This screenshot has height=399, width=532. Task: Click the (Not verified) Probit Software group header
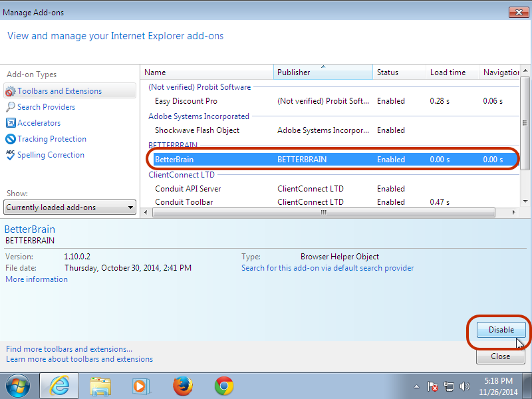coord(199,87)
